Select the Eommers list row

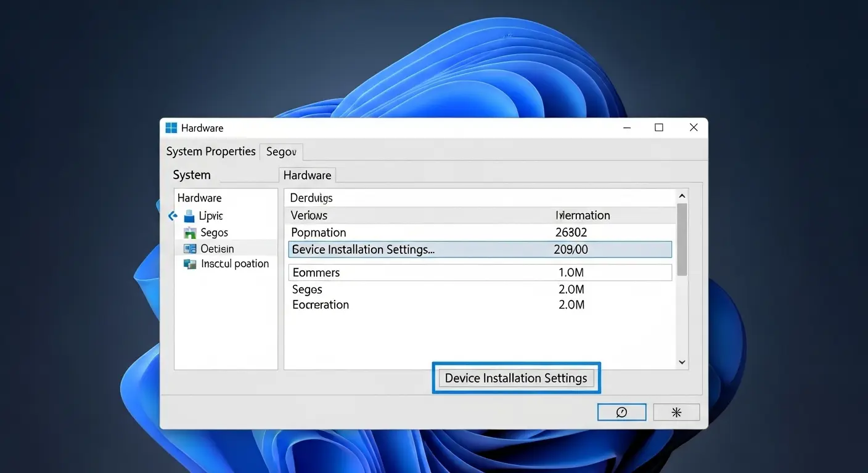pos(480,272)
